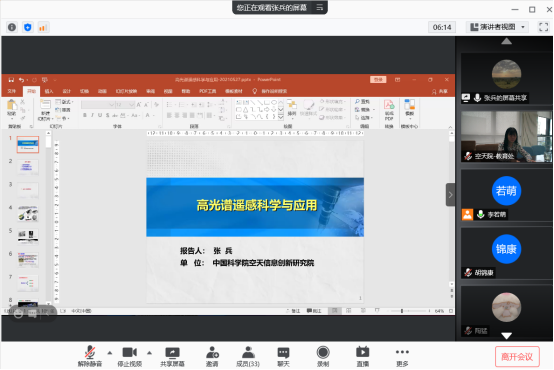Show next participants with down arrow

click(507, 335)
